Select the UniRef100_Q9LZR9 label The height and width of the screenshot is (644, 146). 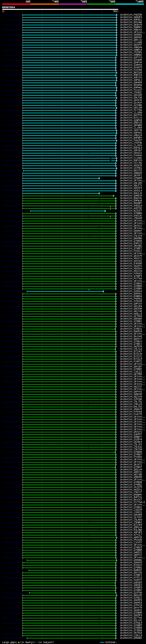pyautogui.click(x=131, y=183)
